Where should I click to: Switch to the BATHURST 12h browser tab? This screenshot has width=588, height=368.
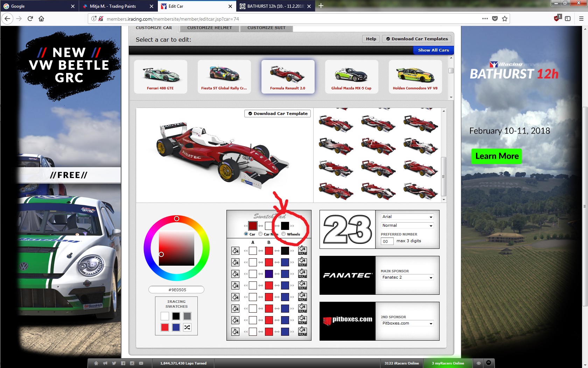coord(275,6)
